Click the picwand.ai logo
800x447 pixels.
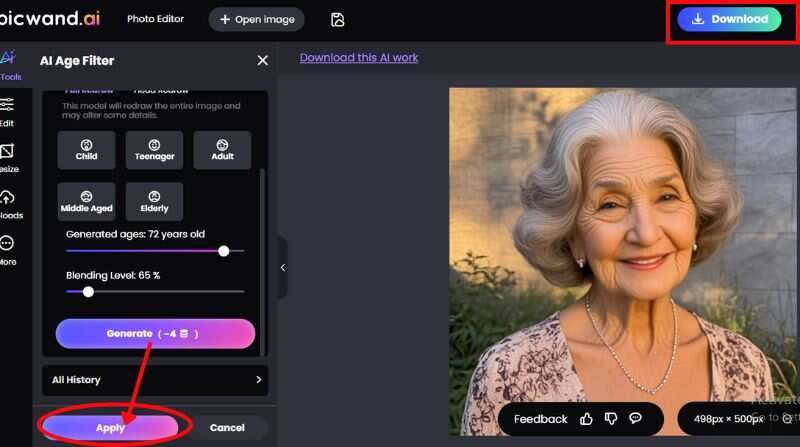[x=50, y=18]
